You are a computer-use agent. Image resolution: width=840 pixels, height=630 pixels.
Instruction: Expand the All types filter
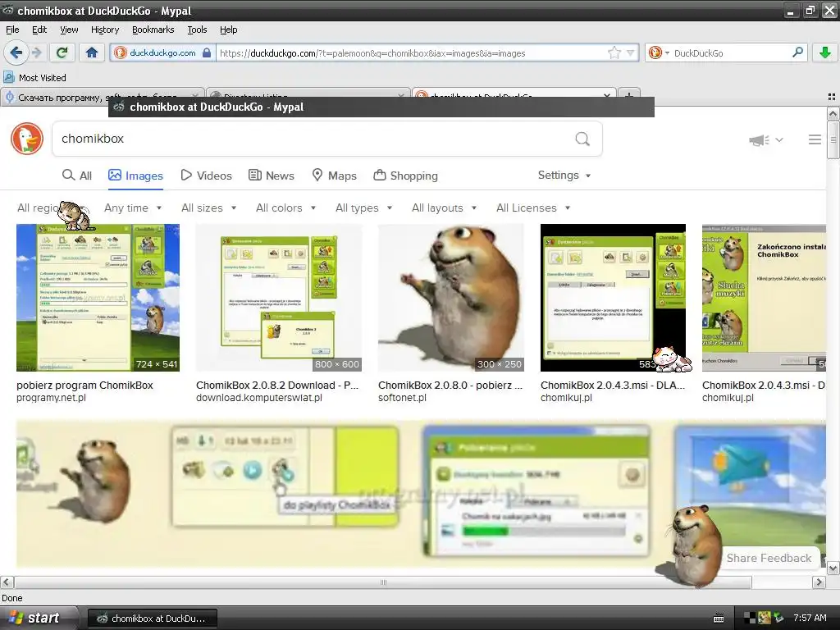pos(363,208)
